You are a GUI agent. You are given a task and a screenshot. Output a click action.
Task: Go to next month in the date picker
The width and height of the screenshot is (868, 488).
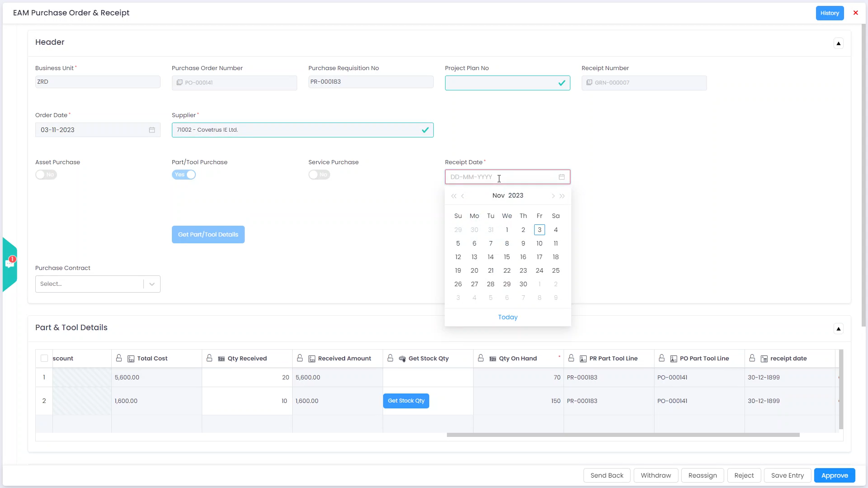click(553, 196)
